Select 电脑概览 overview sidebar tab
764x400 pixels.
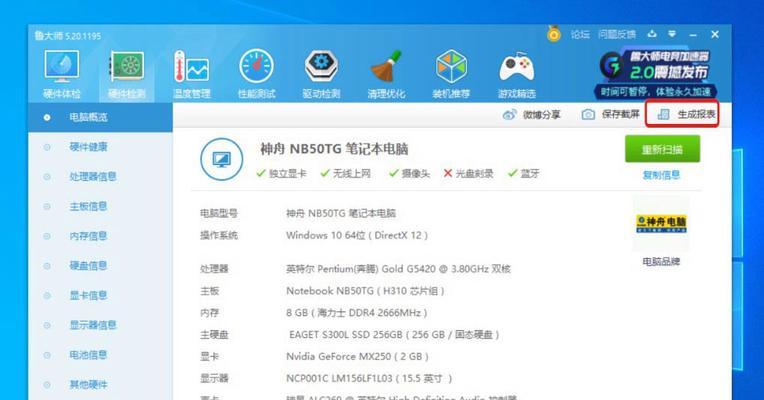pyautogui.click(x=100, y=117)
